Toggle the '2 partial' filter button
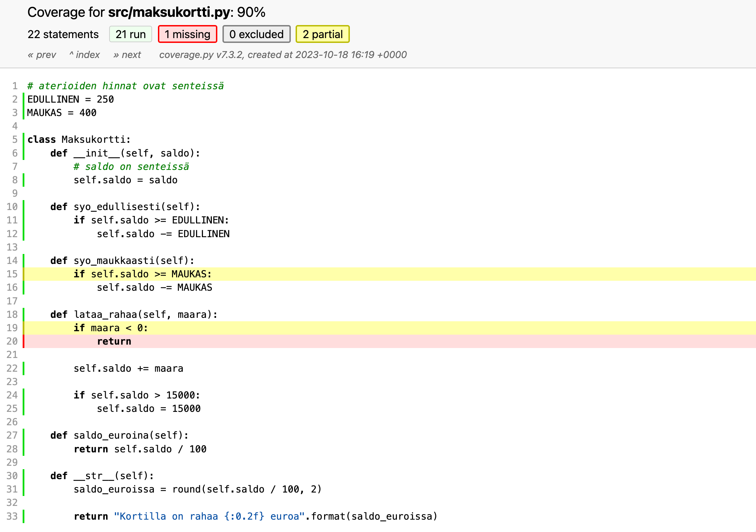 pos(322,34)
